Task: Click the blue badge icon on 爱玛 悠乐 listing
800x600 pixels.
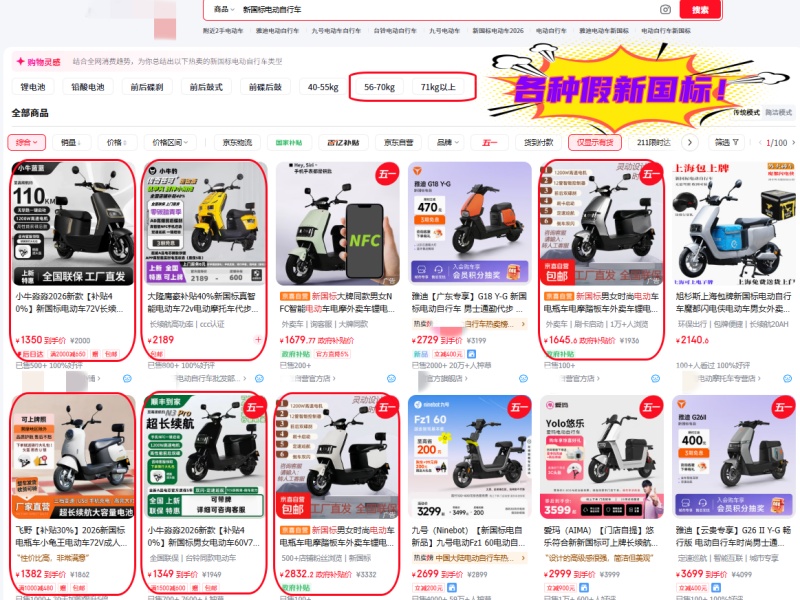Action: tap(584, 588)
